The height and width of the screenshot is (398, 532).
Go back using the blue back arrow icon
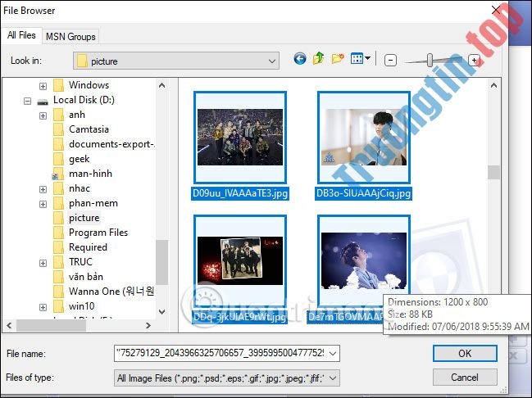(x=299, y=59)
